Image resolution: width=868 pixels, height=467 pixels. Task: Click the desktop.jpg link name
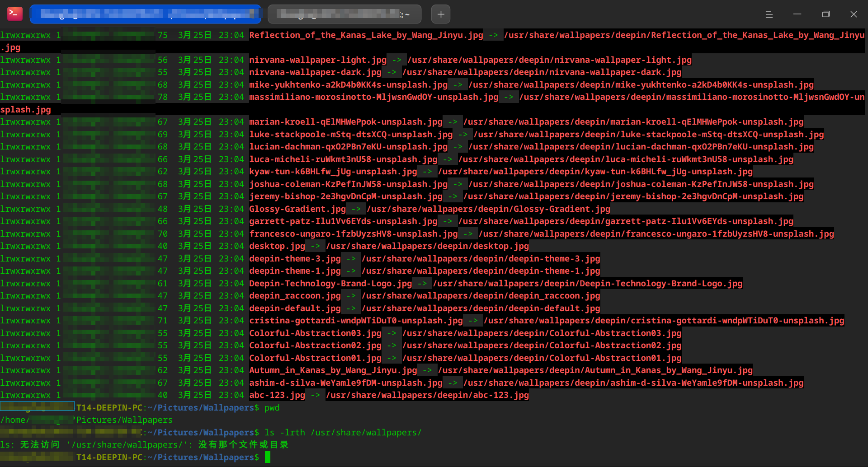[x=277, y=246]
